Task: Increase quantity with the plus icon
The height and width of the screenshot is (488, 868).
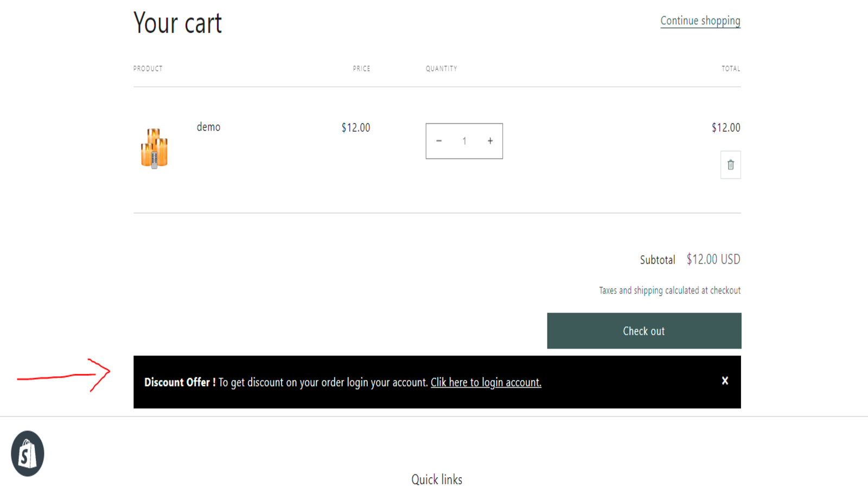Action: coord(490,141)
